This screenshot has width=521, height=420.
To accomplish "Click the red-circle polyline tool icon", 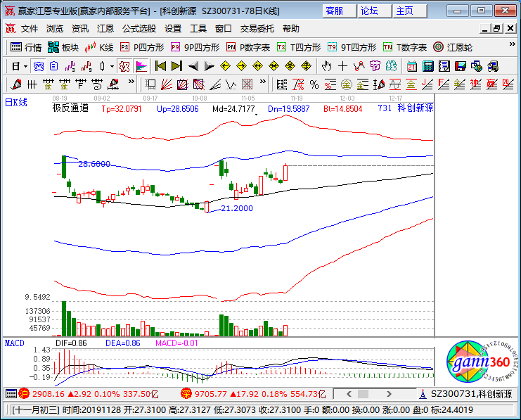I will point(359,67).
